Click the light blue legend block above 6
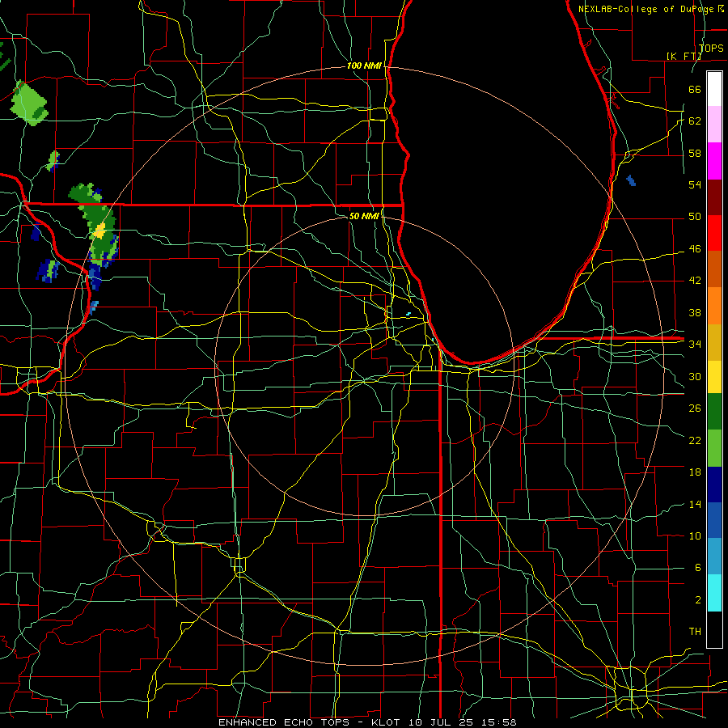Screen dimensions: 728x728 tap(714, 557)
